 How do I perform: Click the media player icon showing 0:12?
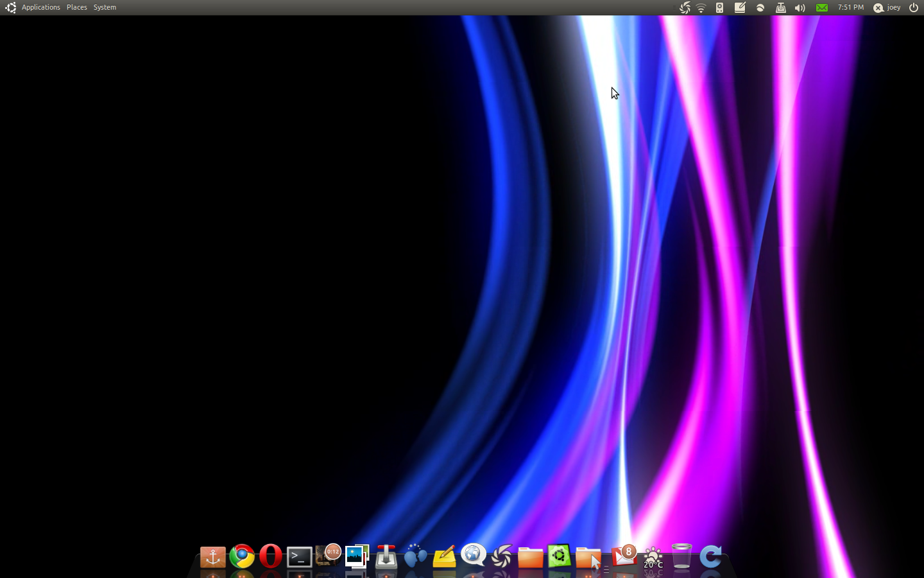[x=329, y=555]
